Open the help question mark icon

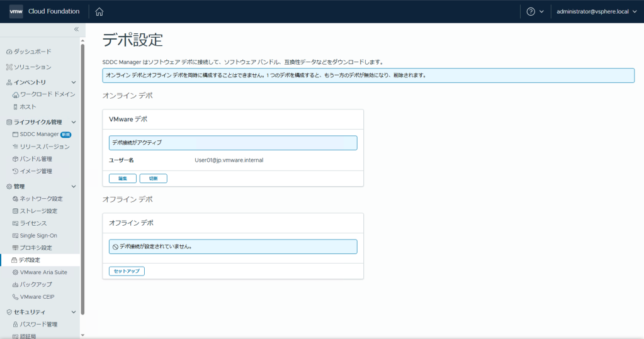[x=531, y=11]
